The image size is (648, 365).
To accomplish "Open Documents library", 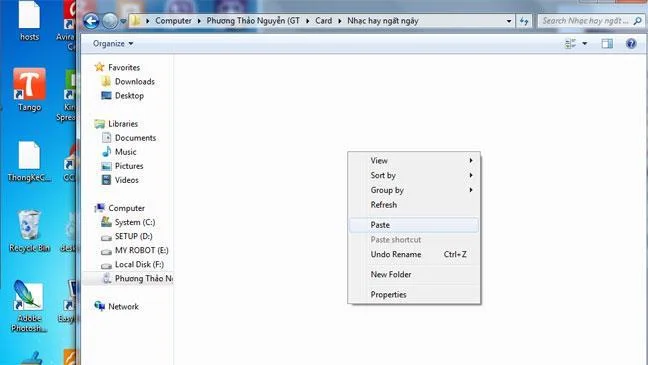I will 135,138.
